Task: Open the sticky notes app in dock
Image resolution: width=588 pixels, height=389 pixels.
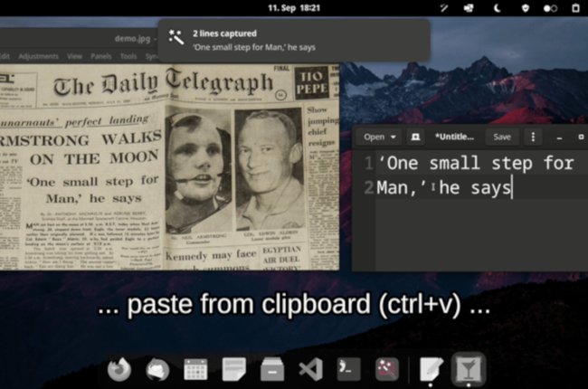Action: (x=234, y=369)
